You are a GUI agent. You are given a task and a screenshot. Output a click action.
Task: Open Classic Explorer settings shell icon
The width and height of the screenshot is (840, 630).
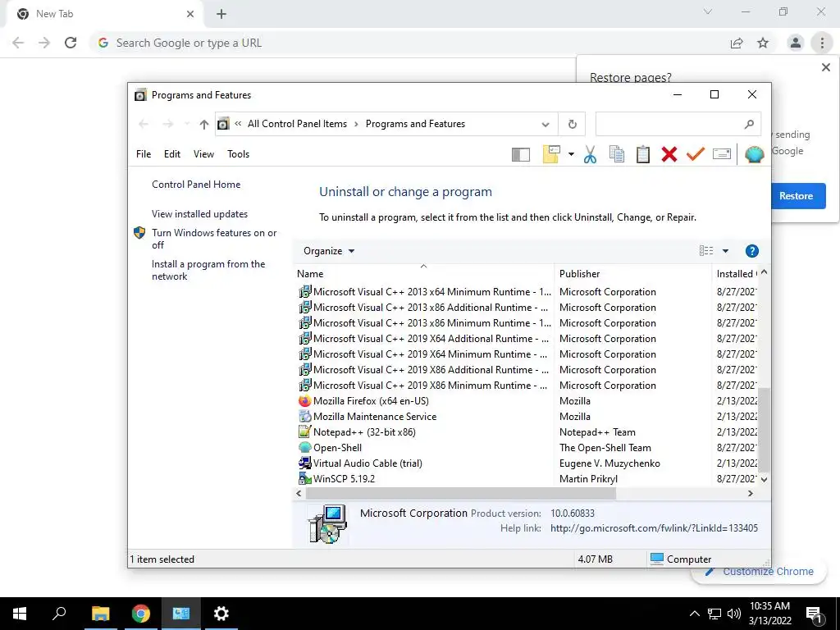[x=754, y=154]
